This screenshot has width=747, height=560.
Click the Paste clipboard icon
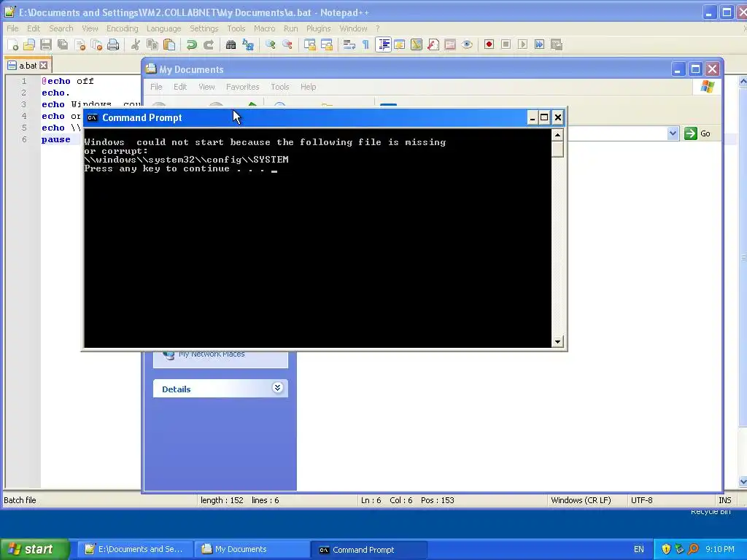click(169, 44)
